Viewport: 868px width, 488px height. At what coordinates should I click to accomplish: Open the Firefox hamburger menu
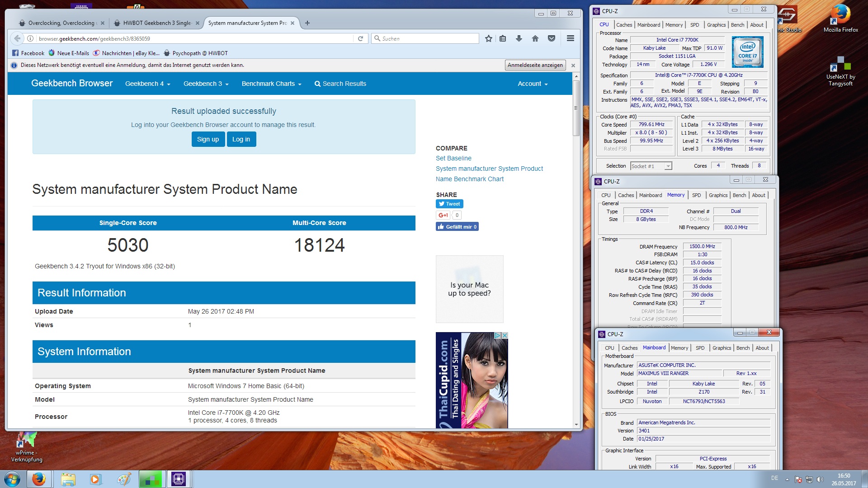[571, 38]
